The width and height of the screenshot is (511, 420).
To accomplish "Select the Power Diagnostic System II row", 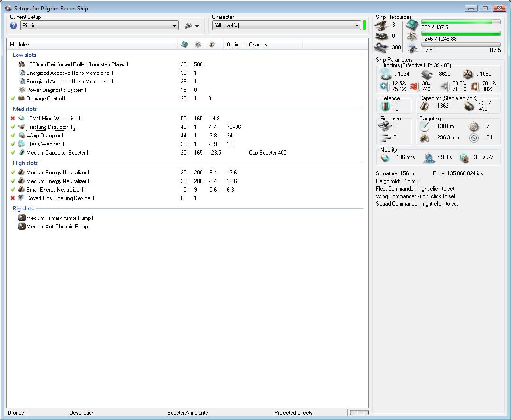I will 57,90.
